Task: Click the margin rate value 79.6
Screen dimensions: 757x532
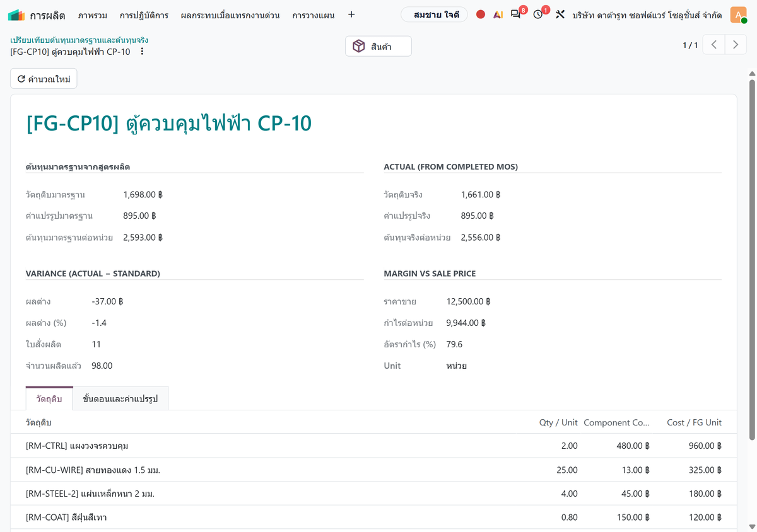Action: (454, 344)
